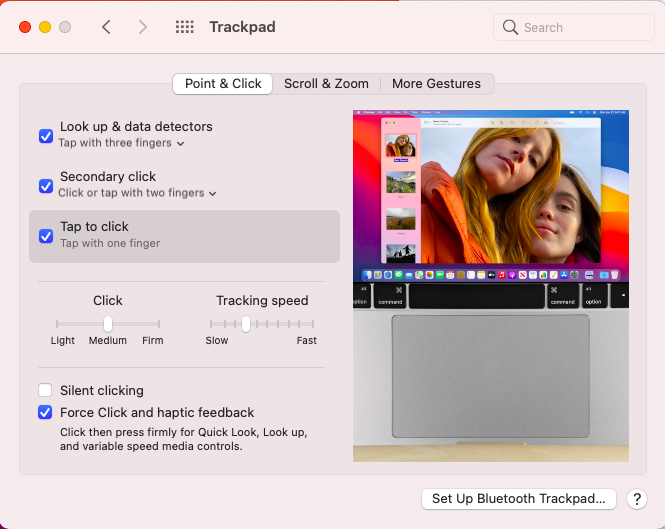Select the Point & Click tab

click(223, 84)
